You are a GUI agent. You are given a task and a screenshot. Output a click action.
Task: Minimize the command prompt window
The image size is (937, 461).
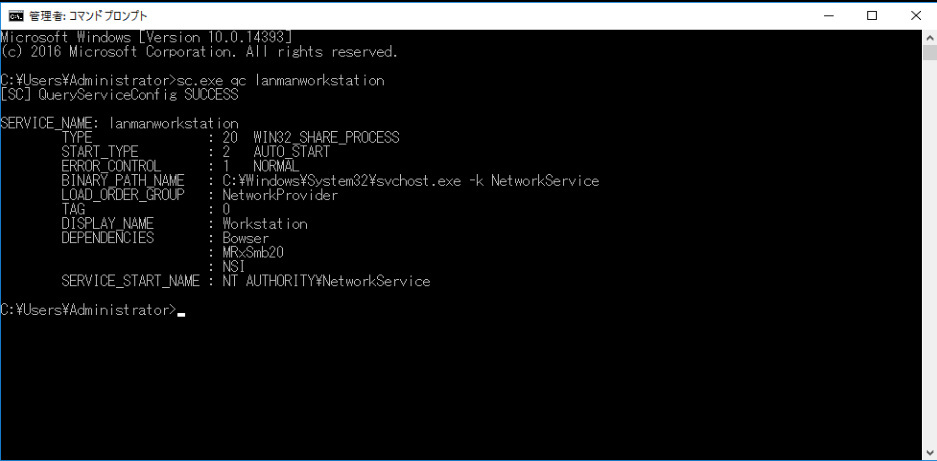[x=828, y=16]
